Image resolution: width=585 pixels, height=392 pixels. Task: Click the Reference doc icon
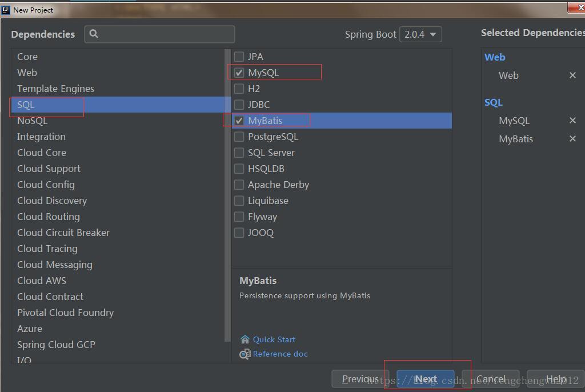tap(245, 354)
